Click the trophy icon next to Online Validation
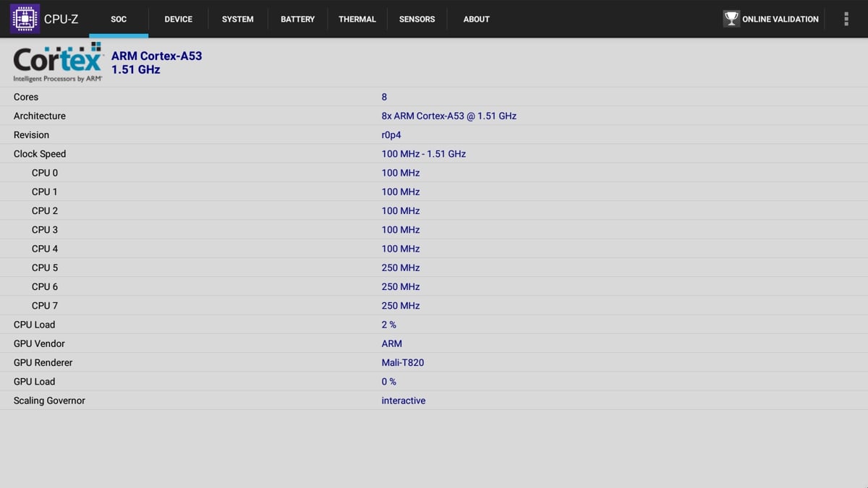This screenshot has width=868, height=488. (732, 18)
